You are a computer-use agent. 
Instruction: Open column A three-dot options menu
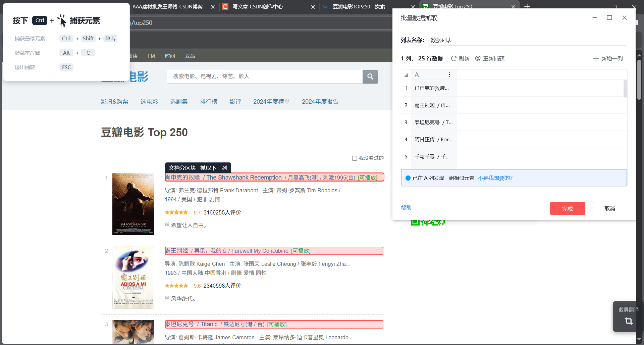click(x=449, y=75)
